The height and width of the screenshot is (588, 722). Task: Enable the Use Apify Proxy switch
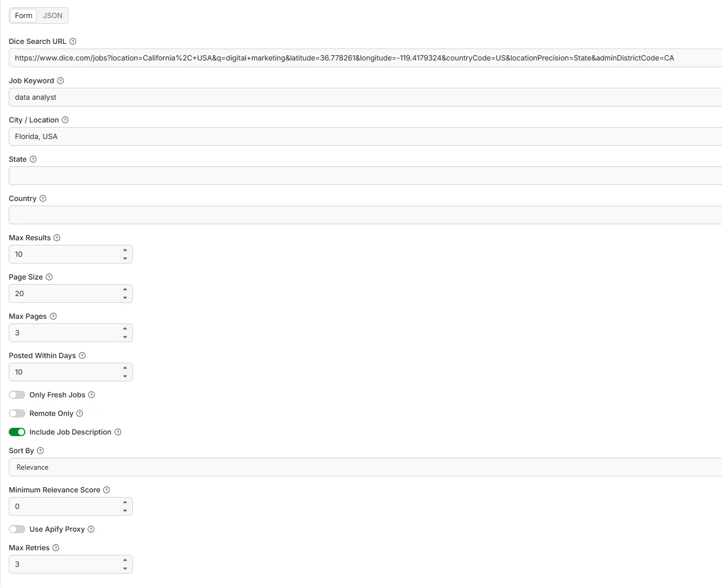(x=17, y=529)
